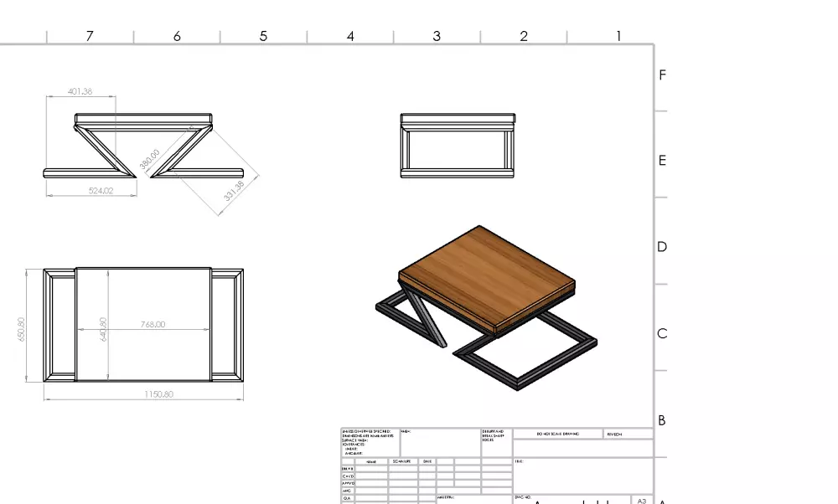Click zone letter B on the right border
This screenshot has width=838, height=504.
click(x=662, y=420)
